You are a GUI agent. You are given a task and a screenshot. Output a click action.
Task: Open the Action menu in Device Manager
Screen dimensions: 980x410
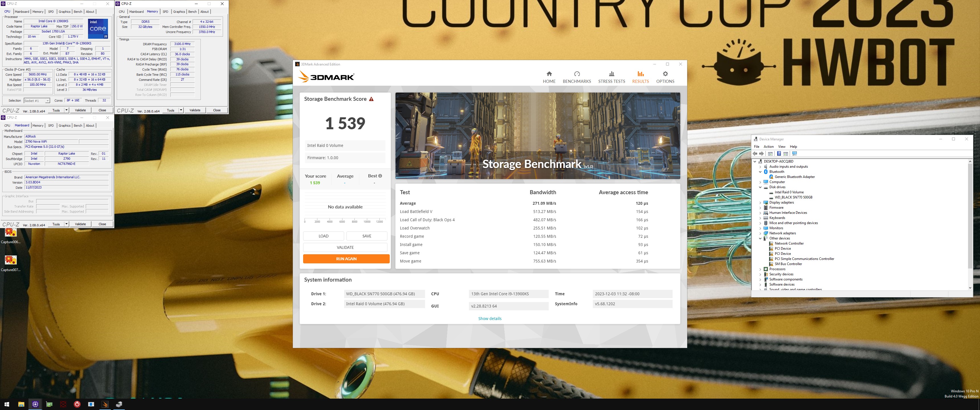[769, 147]
